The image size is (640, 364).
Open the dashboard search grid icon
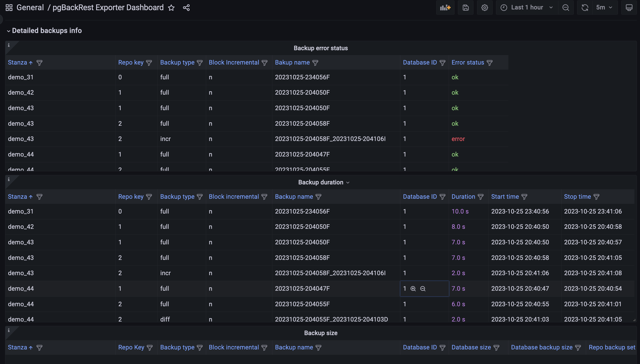[x=9, y=8]
